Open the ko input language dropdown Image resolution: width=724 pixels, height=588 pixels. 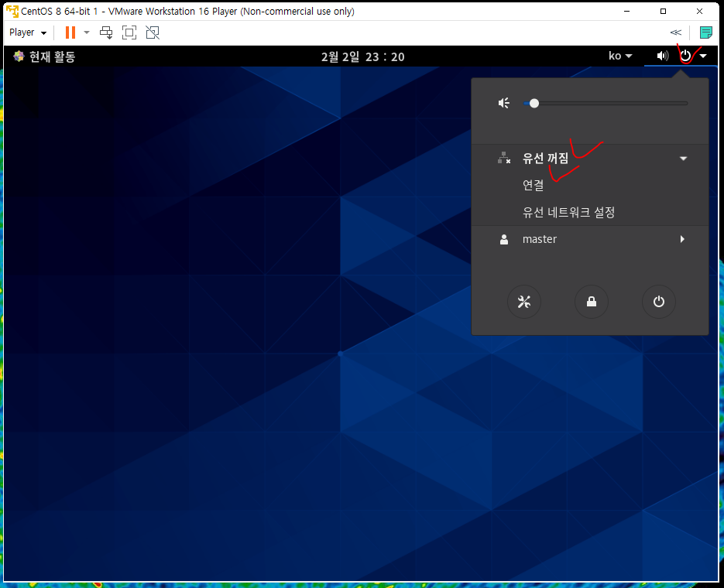pyautogui.click(x=620, y=56)
